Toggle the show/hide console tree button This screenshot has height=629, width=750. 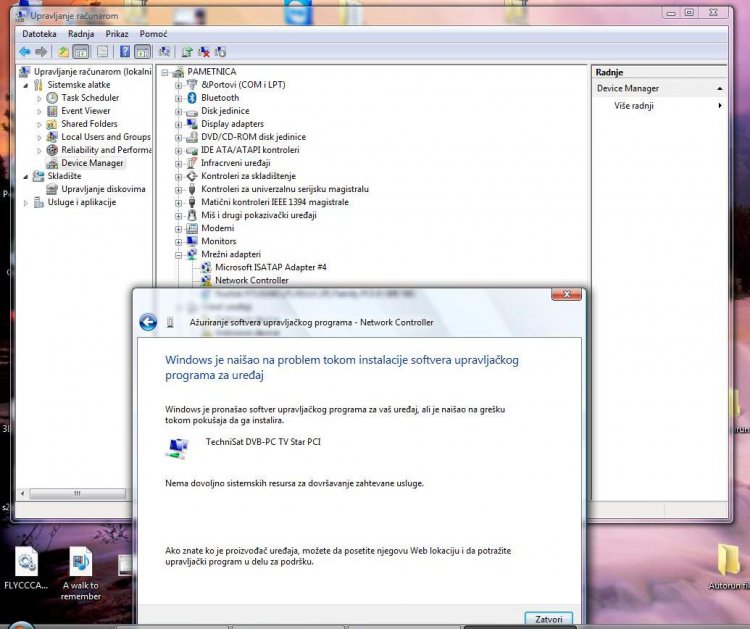pyautogui.click(x=80, y=52)
